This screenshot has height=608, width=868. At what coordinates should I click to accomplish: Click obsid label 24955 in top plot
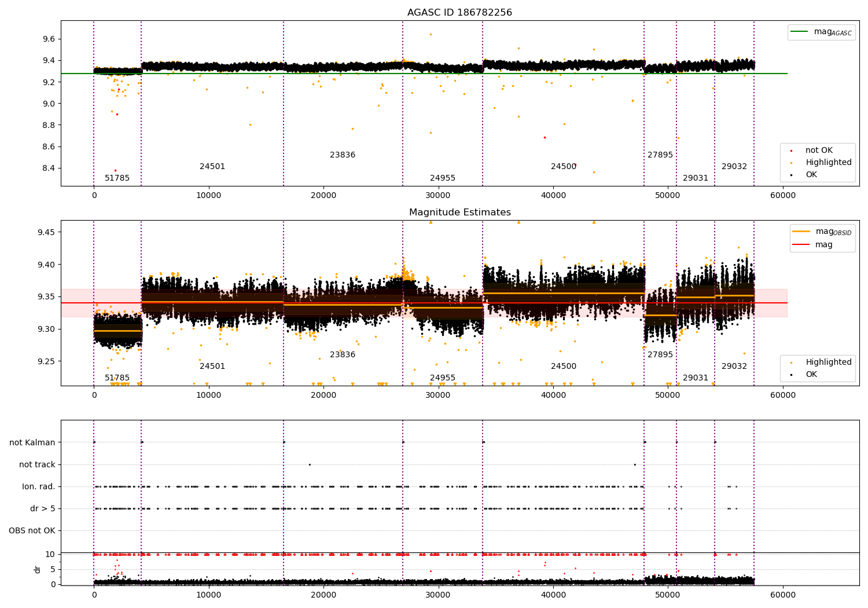click(x=443, y=178)
